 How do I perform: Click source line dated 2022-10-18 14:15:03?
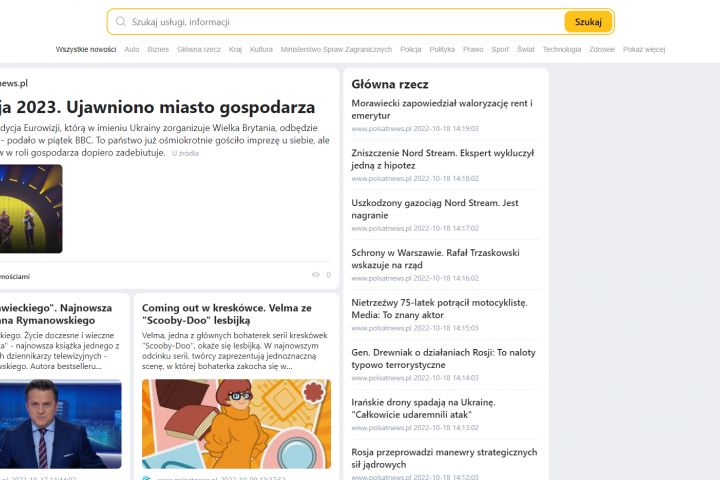pyautogui.click(x=415, y=328)
